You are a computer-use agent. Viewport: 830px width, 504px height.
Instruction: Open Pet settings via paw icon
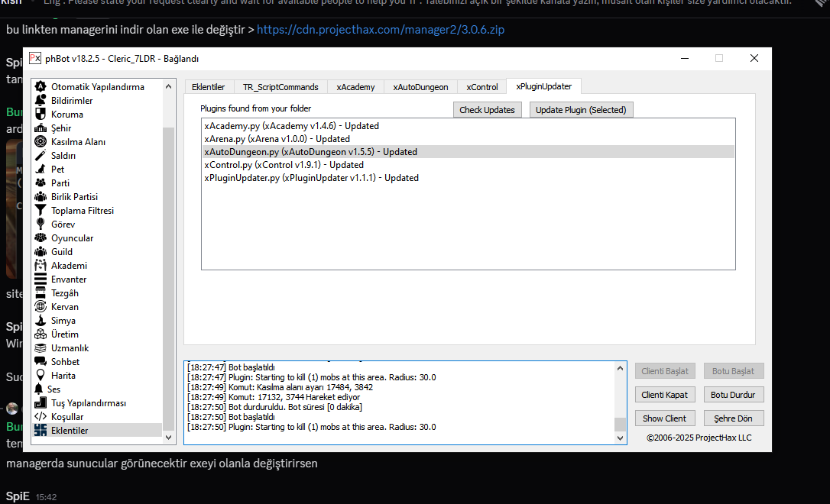(x=41, y=170)
